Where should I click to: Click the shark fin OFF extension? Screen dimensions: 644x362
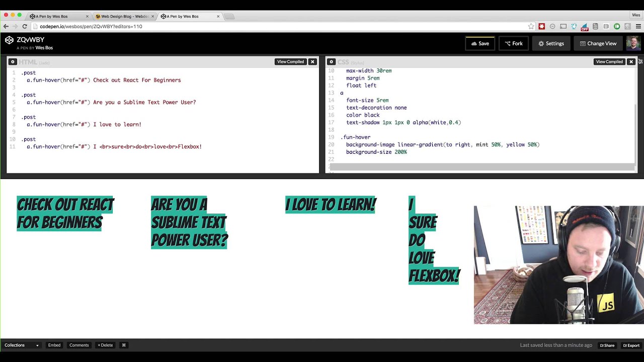click(x=585, y=26)
